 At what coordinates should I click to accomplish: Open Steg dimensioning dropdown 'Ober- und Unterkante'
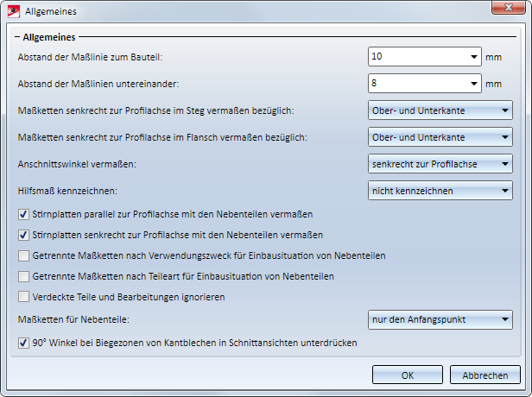[x=440, y=110]
